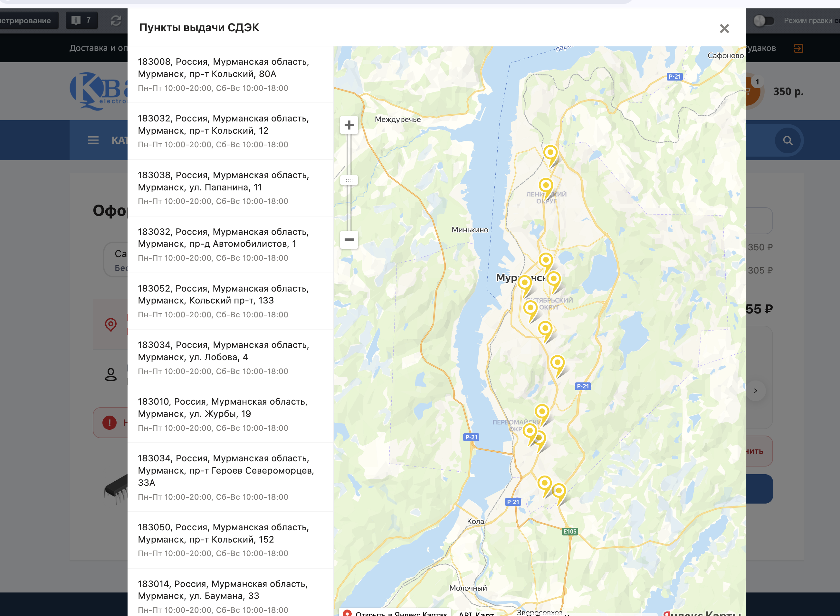Click the map zoom slider handle
This screenshot has width=840, height=616.
(349, 180)
